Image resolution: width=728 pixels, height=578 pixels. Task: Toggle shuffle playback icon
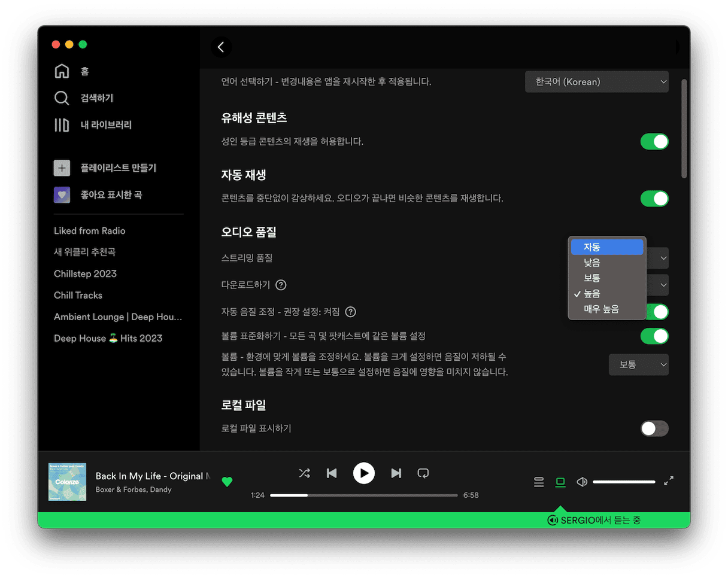click(304, 473)
